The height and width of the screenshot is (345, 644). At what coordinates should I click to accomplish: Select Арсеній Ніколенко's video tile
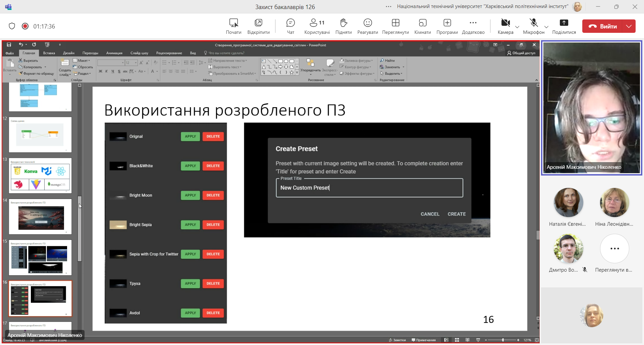tap(592, 108)
